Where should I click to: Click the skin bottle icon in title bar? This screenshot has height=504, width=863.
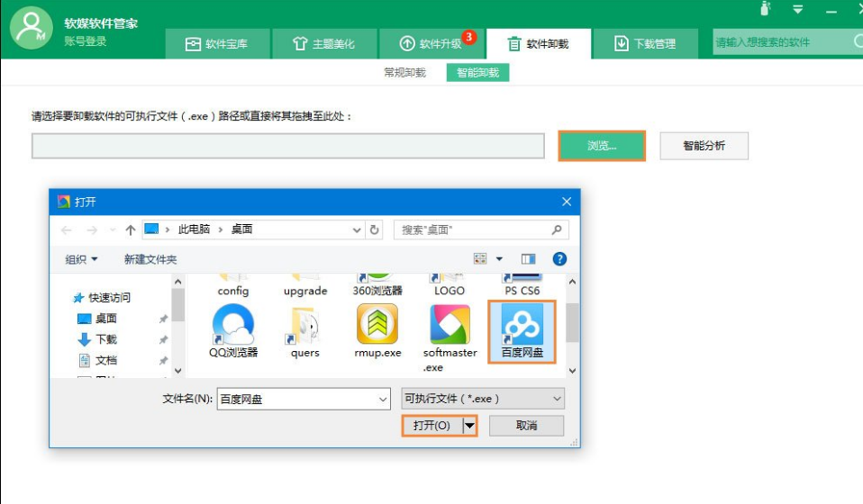[x=765, y=9]
